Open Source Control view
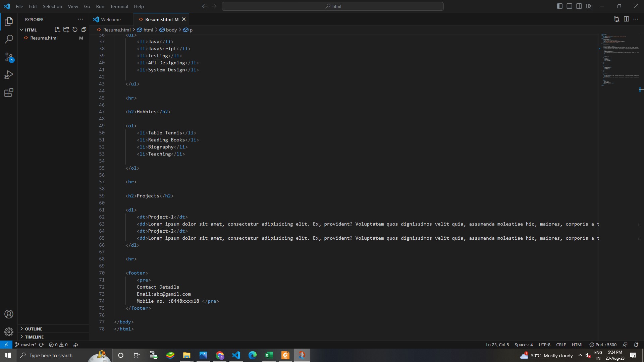Image resolution: width=644 pixels, height=362 pixels. tap(9, 57)
